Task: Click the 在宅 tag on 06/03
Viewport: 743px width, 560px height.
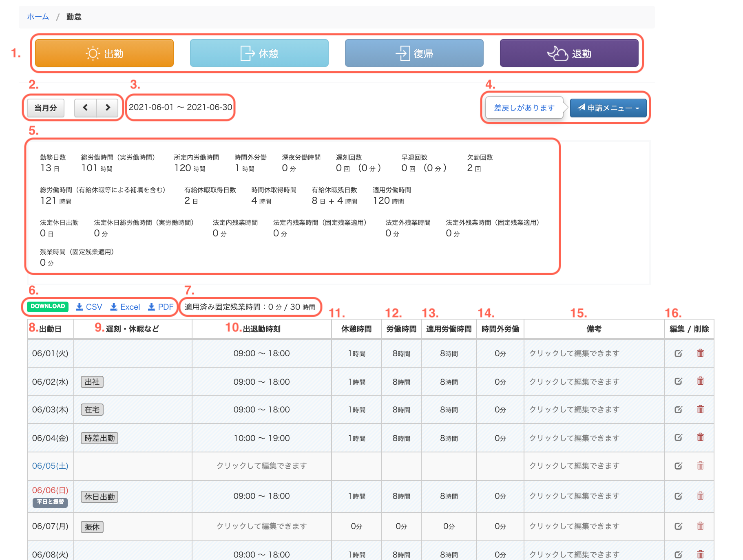Action: click(x=92, y=410)
